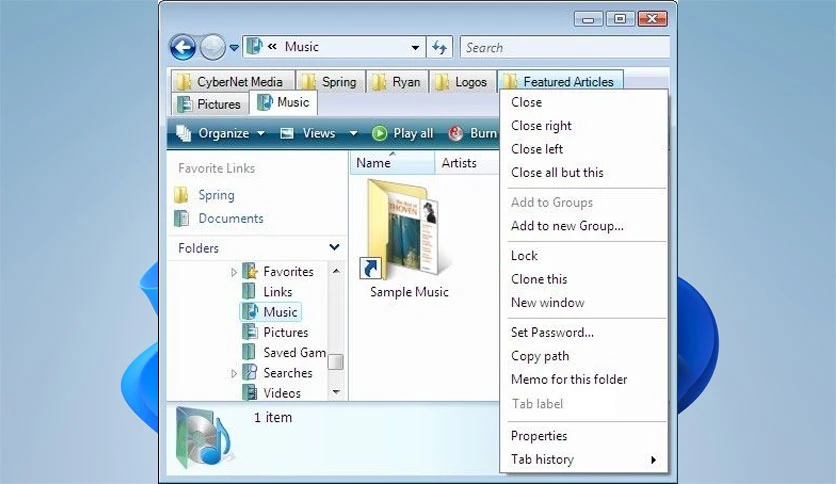Switch to the Pictures tab
836x484 pixels.
[210, 104]
